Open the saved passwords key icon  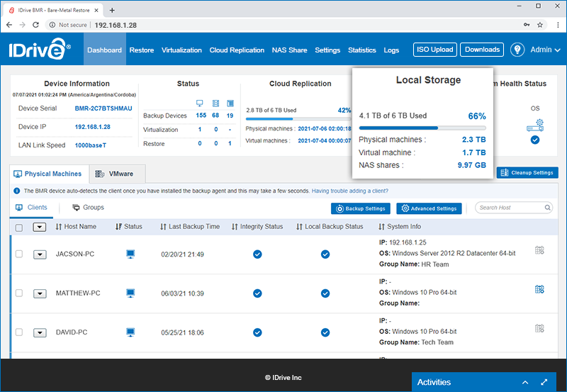527,25
